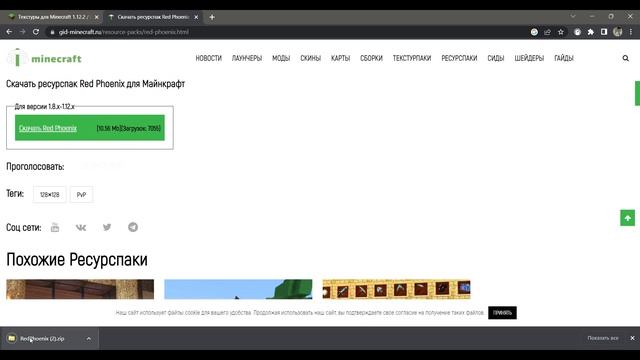640x360 pixels.
Task: Toggle the browser side panel
Action: pyautogui.click(x=604, y=32)
